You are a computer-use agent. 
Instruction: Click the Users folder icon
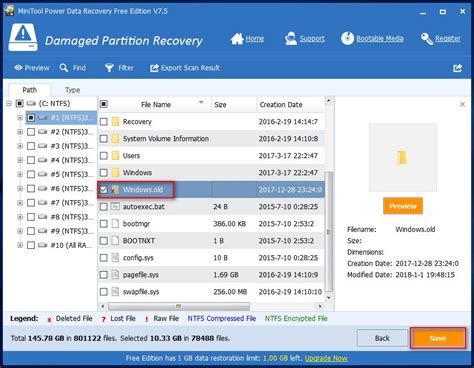[x=115, y=156]
